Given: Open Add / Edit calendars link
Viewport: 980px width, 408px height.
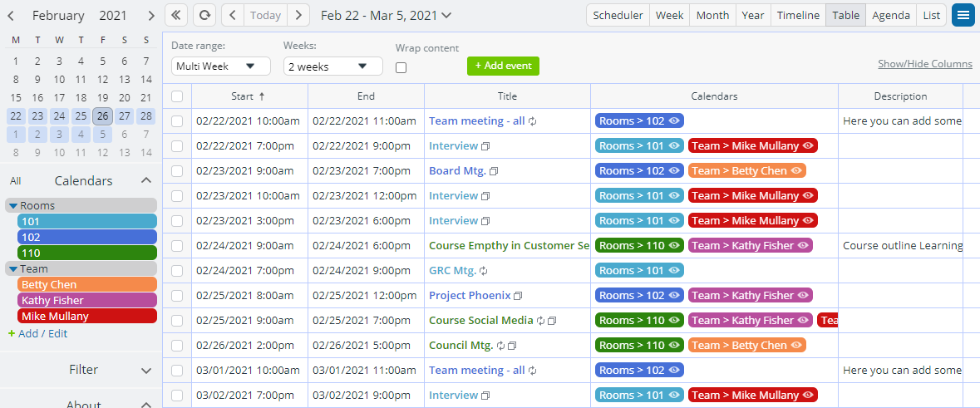Looking at the screenshot, I should pos(37,334).
